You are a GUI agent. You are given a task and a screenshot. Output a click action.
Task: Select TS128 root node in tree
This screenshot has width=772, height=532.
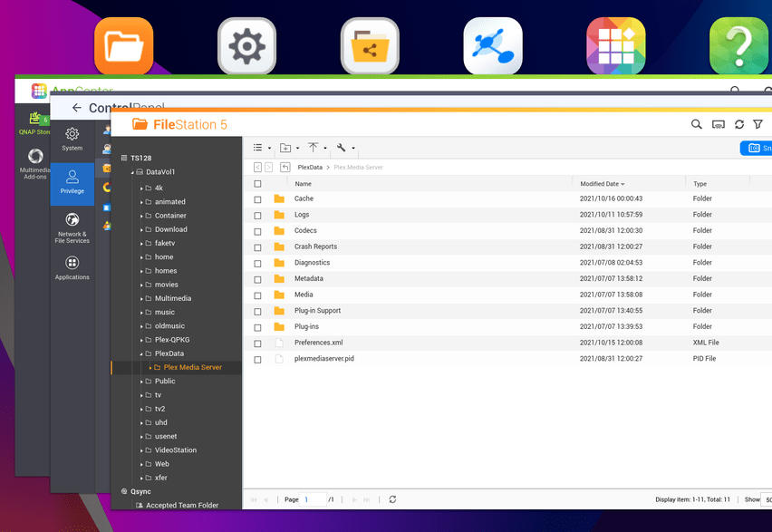coord(140,158)
